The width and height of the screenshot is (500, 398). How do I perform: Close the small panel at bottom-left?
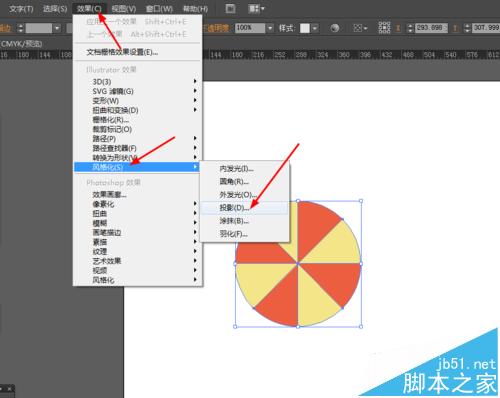(10, 389)
